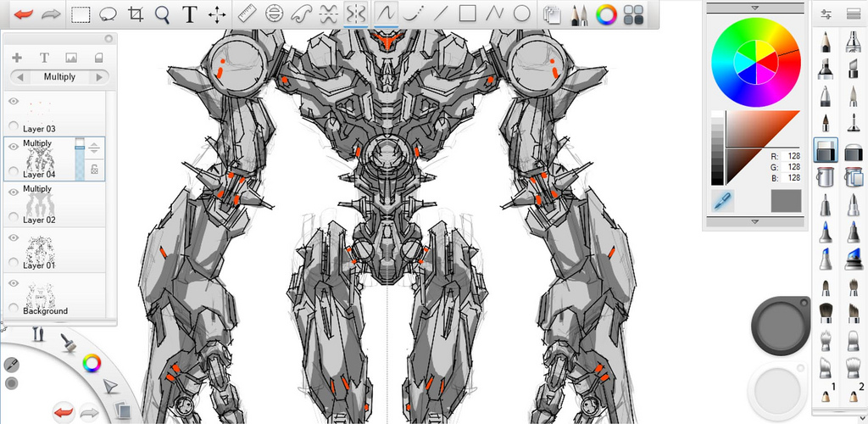The height and width of the screenshot is (424, 868).
Task: Activate the Zoom magnifier tool
Action: point(162,14)
